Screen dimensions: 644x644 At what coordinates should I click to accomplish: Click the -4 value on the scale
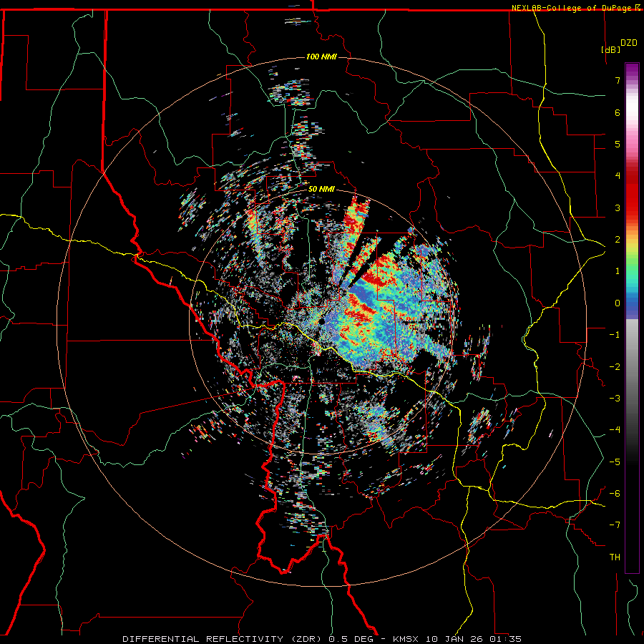615,430
